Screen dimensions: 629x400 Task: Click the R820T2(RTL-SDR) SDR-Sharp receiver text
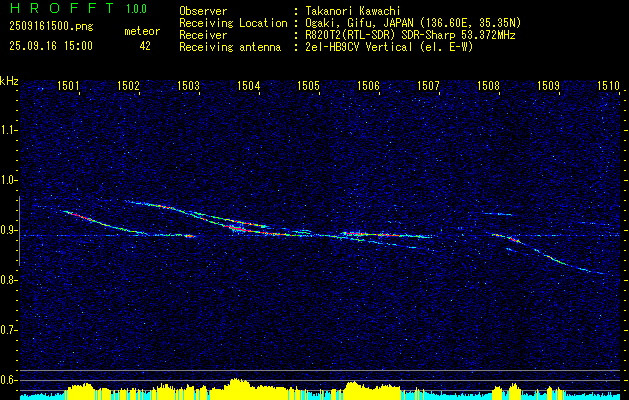click(410, 35)
